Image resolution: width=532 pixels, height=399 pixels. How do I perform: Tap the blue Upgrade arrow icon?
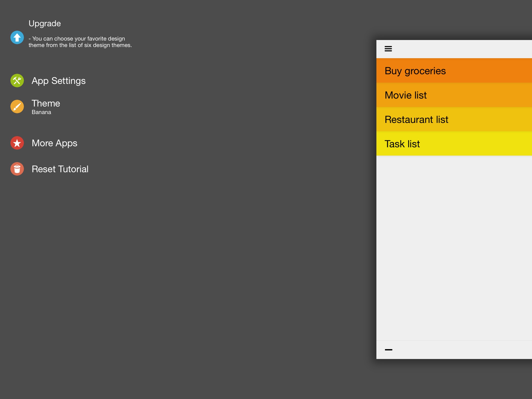click(x=17, y=38)
